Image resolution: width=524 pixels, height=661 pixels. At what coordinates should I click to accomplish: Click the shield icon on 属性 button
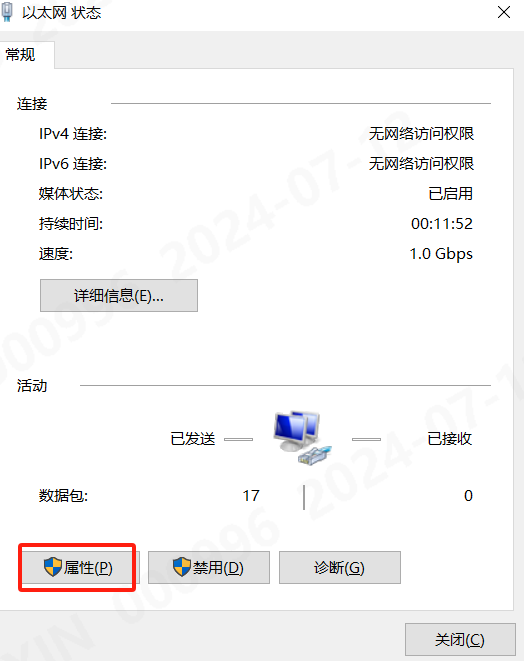coord(53,567)
